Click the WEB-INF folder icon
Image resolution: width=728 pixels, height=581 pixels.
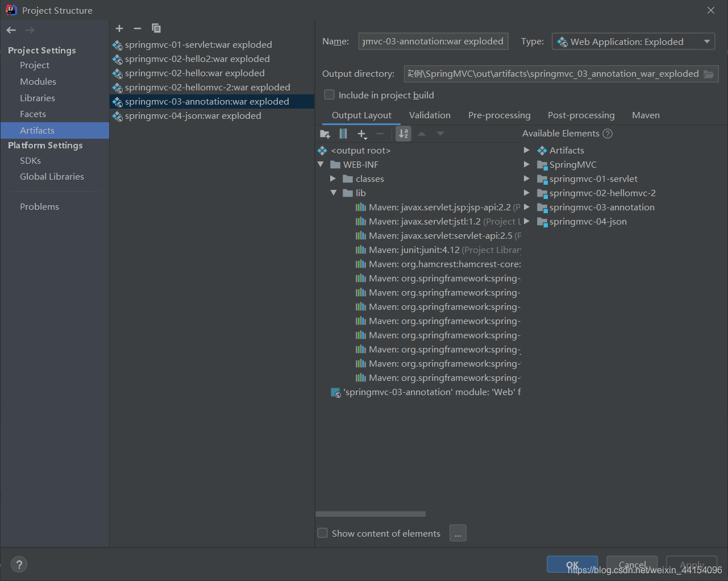336,165
